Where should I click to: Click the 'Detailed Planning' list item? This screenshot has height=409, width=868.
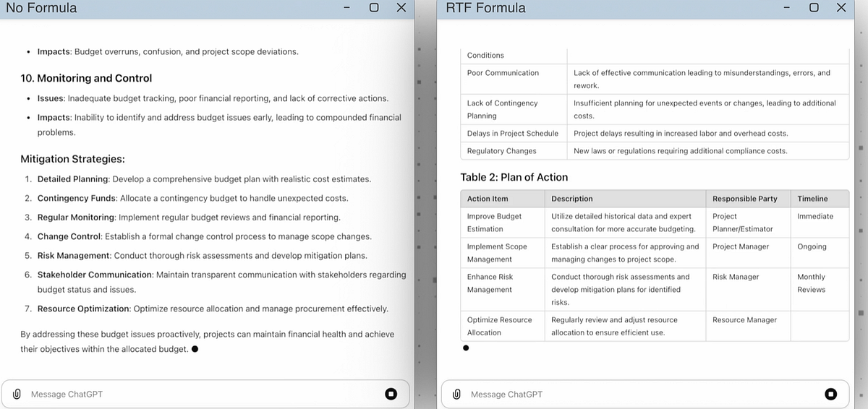click(x=204, y=179)
